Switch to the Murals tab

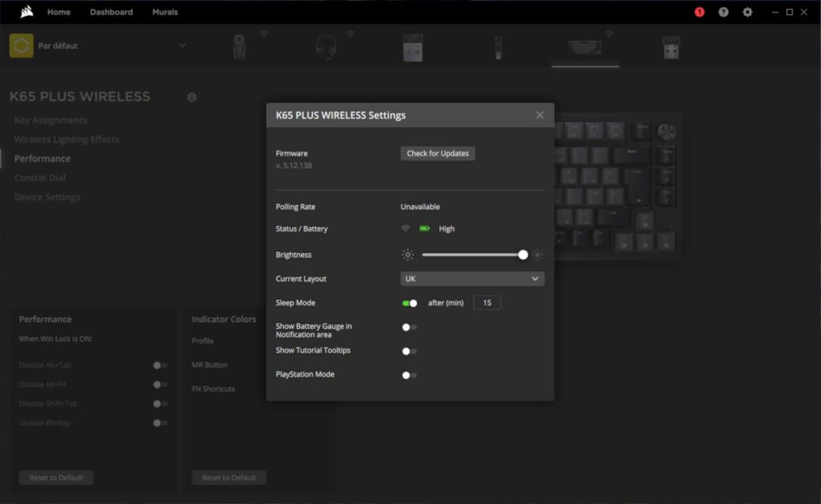165,12
